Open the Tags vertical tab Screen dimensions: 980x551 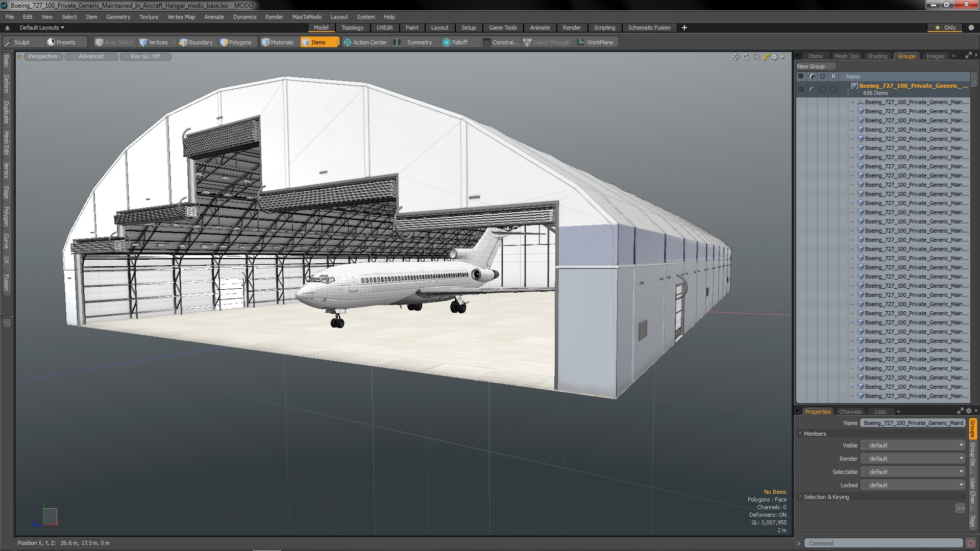(x=973, y=521)
